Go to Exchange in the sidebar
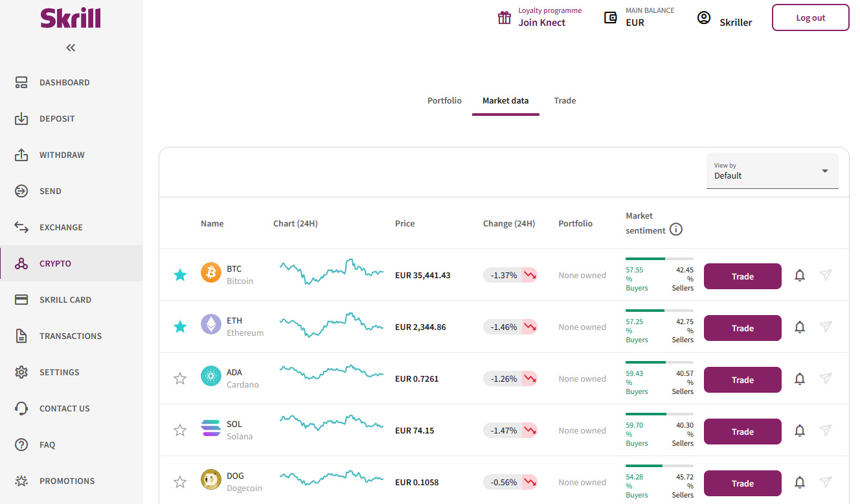 tap(71, 227)
